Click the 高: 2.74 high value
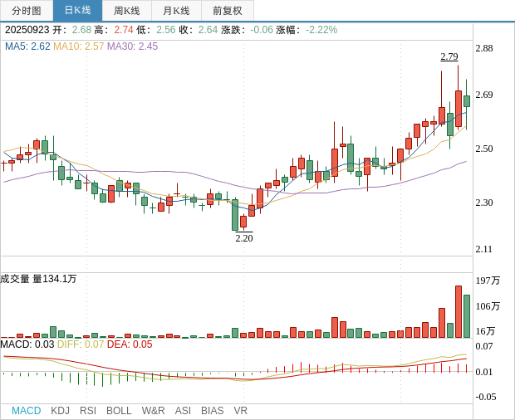 [x=114, y=30]
